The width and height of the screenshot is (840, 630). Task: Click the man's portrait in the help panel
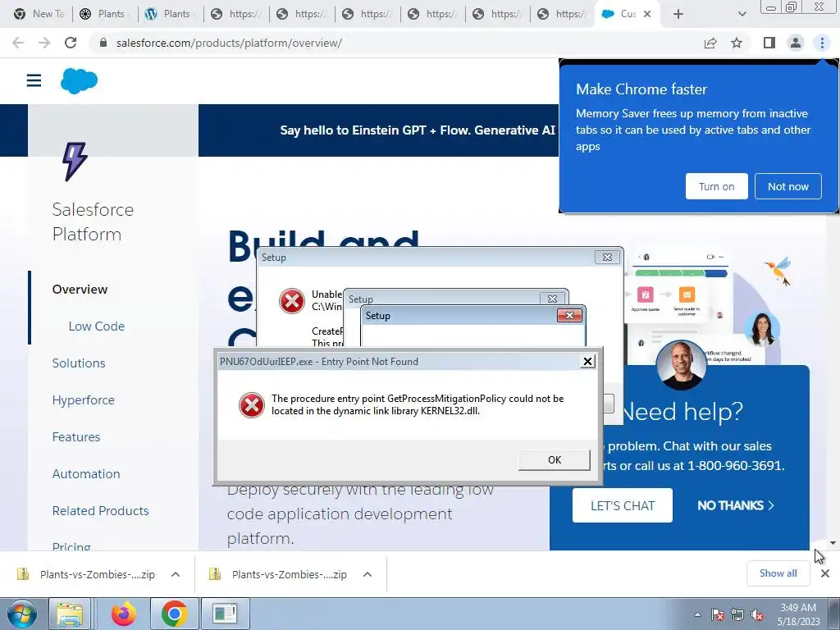pyautogui.click(x=681, y=365)
